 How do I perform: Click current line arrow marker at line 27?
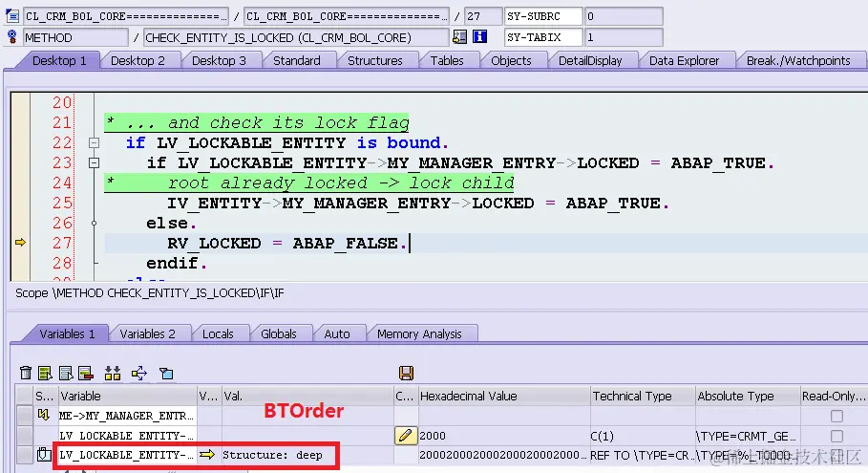(x=20, y=242)
